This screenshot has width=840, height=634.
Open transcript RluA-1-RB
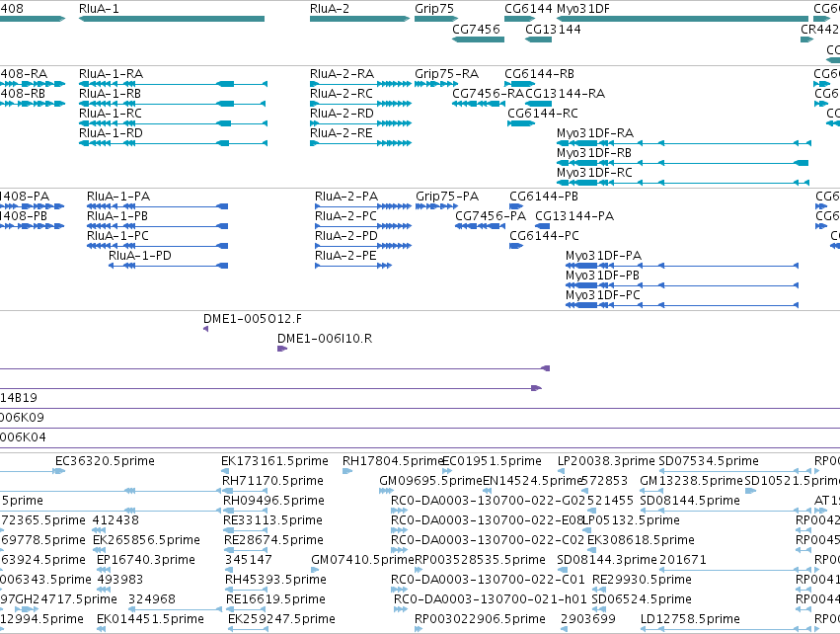pyautogui.click(x=110, y=93)
